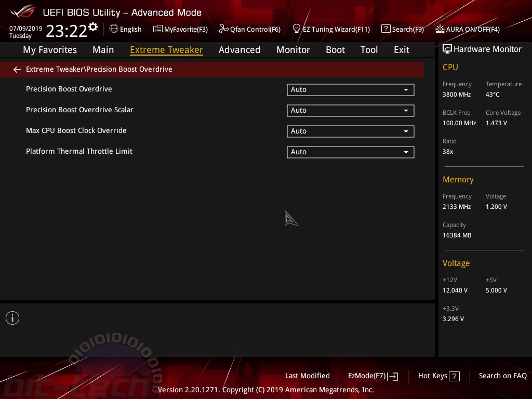
Task: Select Extreme Tweaker tab
Action: [167, 50]
